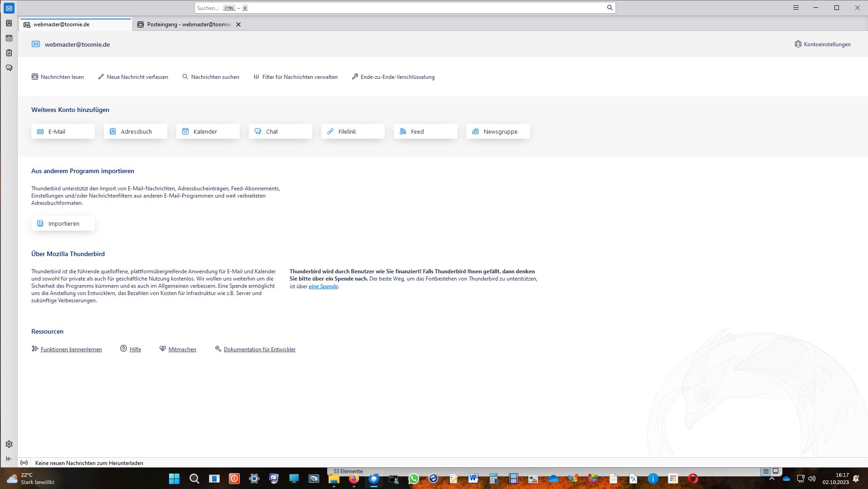Open the command prompt taskbar icon
The image size is (868, 489).
coord(393,479)
